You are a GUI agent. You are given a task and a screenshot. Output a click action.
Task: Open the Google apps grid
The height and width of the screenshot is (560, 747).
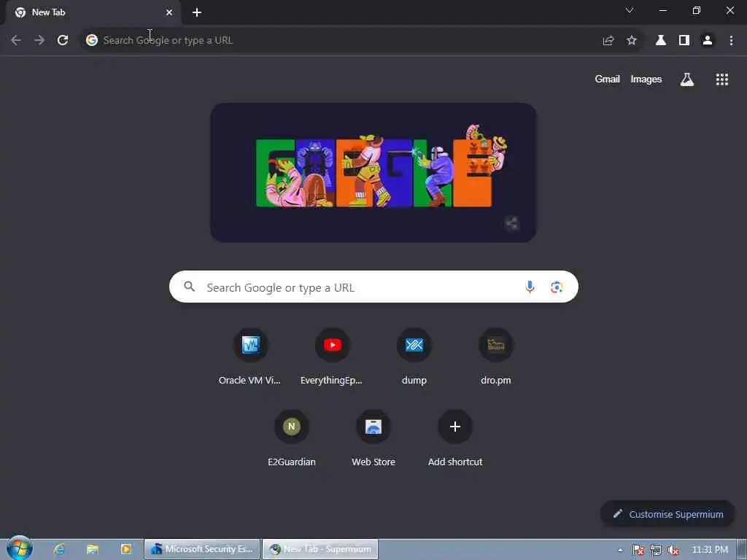(x=722, y=79)
